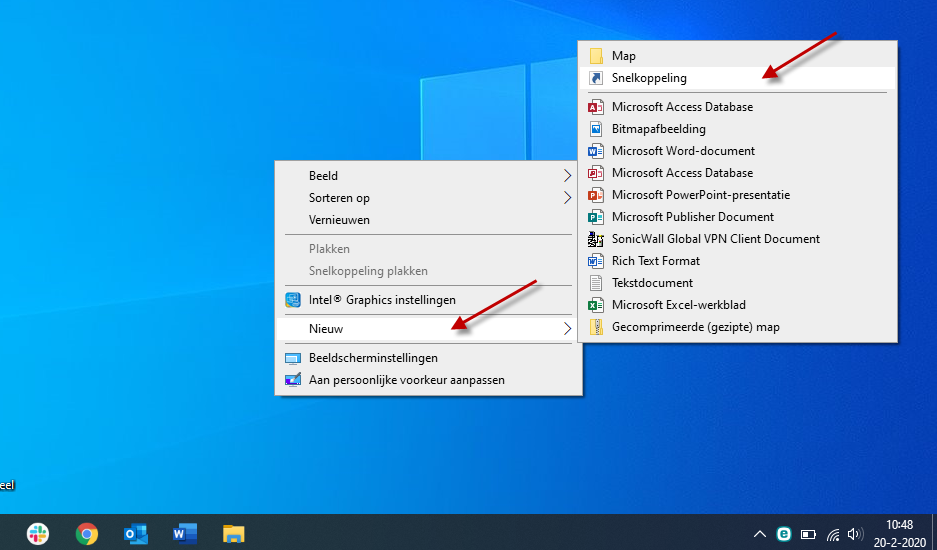
Task: Click the Rich Text Format icon
Action: (596, 261)
